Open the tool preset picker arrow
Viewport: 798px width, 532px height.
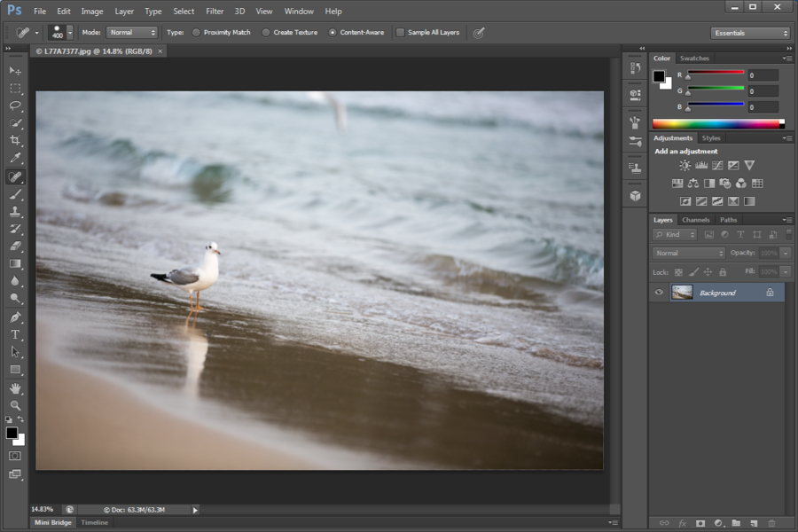[x=36, y=33]
